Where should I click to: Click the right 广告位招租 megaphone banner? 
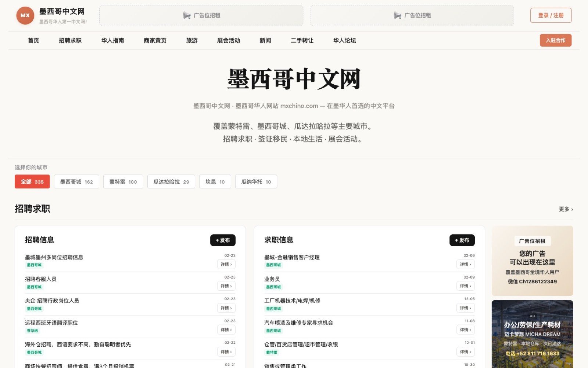pos(412,15)
